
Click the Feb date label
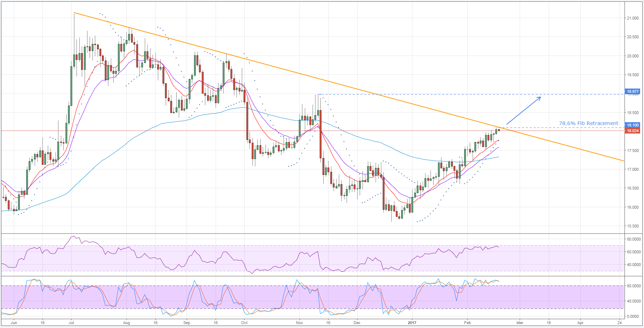[468, 323]
